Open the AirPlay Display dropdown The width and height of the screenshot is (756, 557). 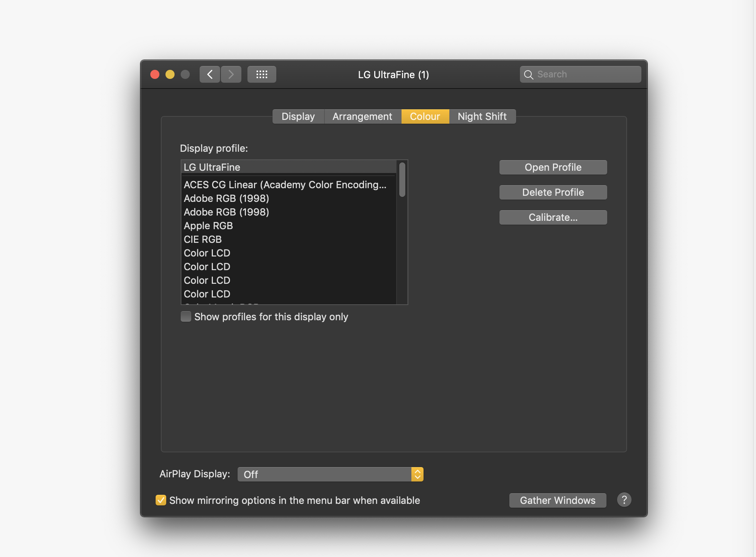coord(325,474)
